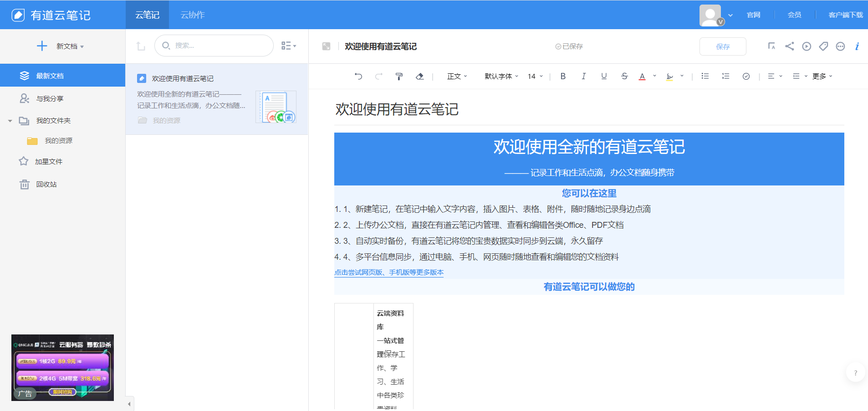Toggle bold formatting
The width and height of the screenshot is (868, 411).
coord(563,76)
